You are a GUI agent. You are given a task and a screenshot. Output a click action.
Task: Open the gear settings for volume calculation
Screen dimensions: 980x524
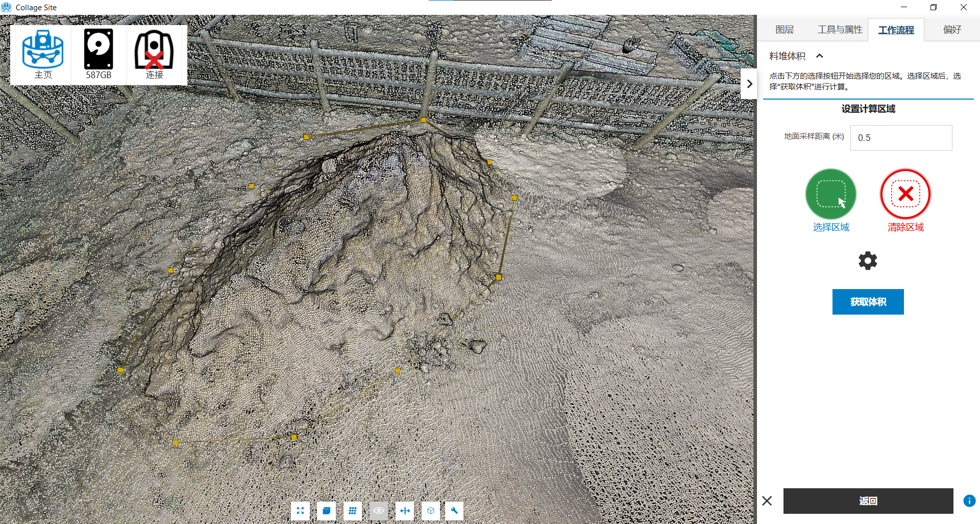pos(868,261)
